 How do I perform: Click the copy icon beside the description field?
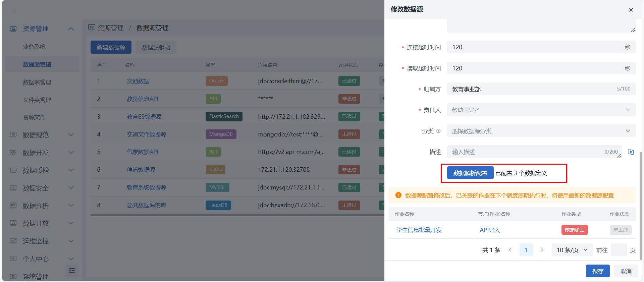coord(631,152)
